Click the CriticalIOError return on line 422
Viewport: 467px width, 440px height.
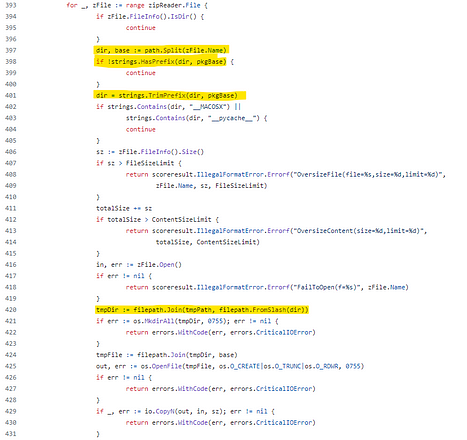point(220,332)
